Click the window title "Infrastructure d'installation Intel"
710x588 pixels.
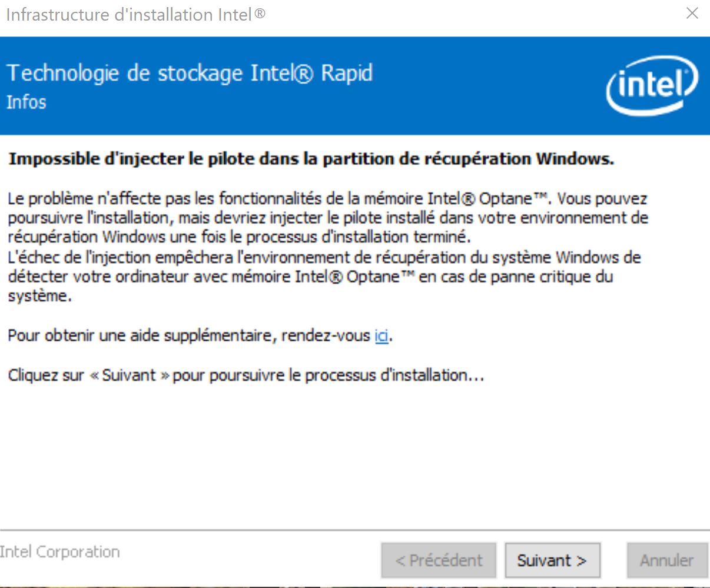click(x=135, y=14)
